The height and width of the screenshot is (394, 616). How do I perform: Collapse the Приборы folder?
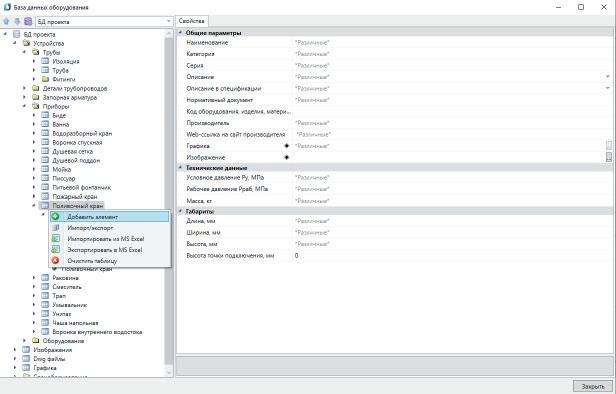point(24,106)
